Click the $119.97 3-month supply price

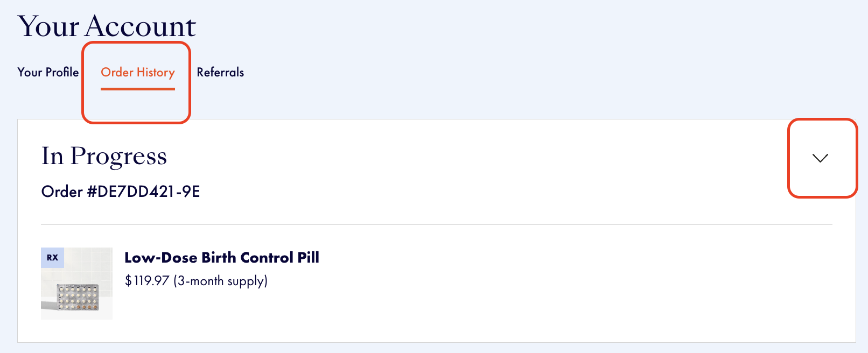(196, 280)
